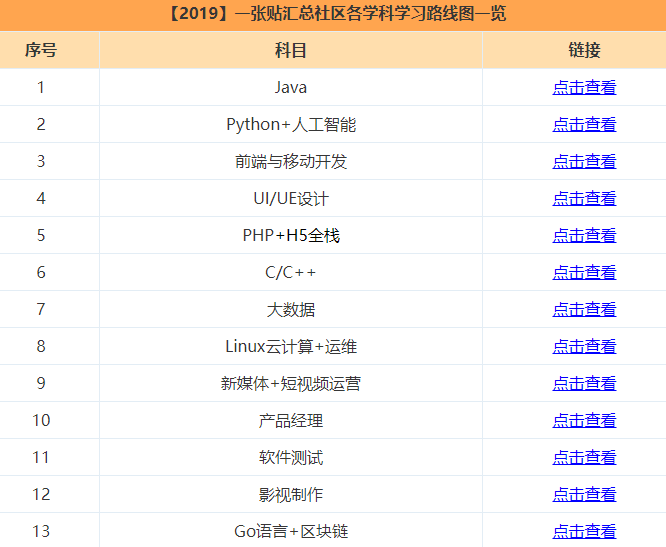Viewport: 666px width, 547px height.
Task: Click row number 3 in 序号 column
Action: coord(41,161)
